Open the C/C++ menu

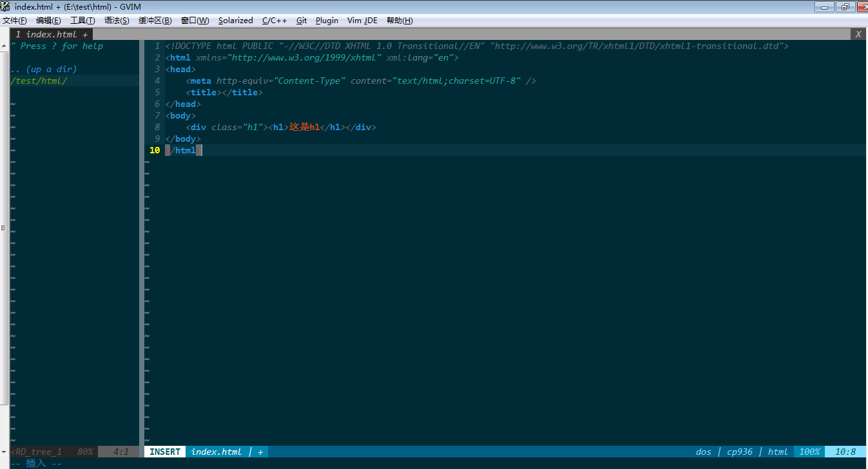coord(275,21)
